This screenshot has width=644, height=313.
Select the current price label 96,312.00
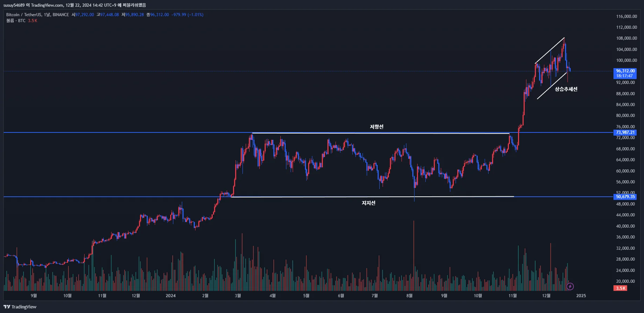625,71
